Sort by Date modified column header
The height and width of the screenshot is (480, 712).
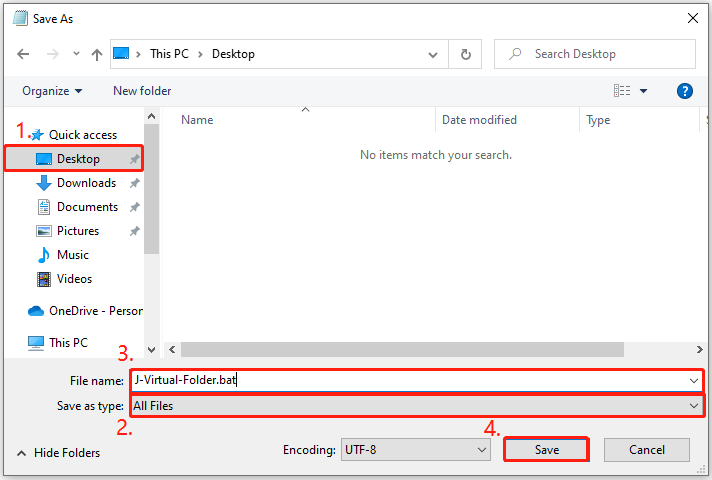479,120
